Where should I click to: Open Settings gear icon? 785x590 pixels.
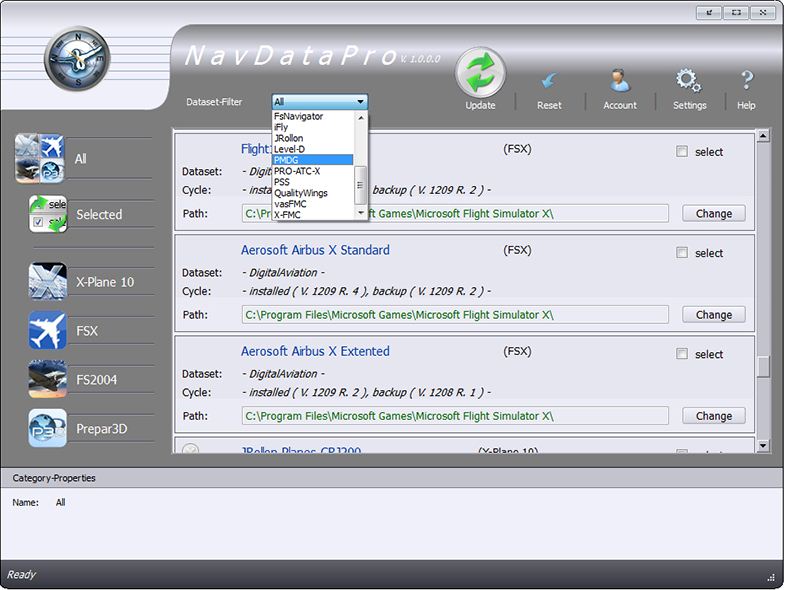click(x=688, y=81)
